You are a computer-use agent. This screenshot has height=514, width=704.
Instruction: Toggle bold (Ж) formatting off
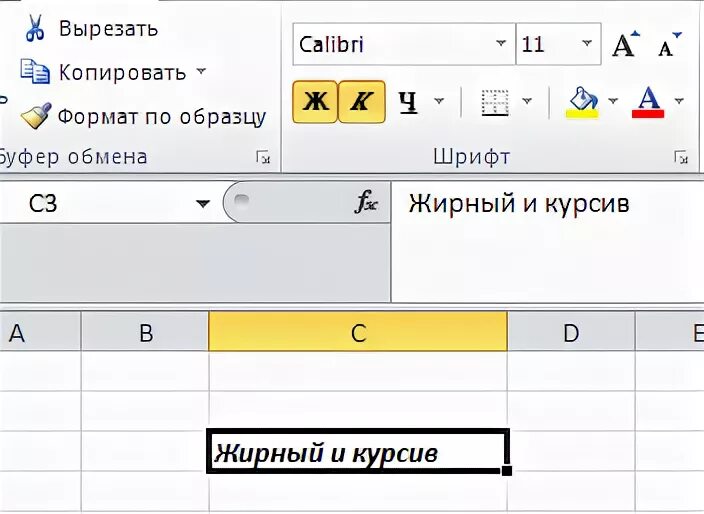pyautogui.click(x=315, y=102)
